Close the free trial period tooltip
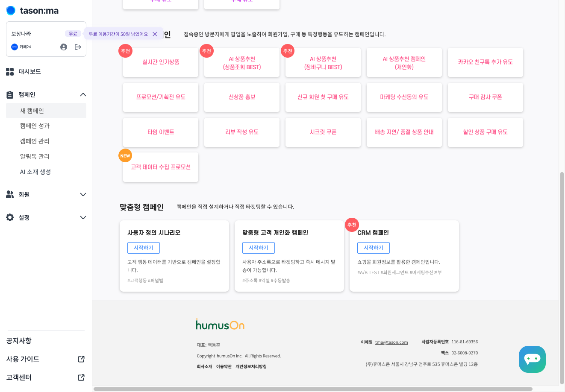 pos(155,34)
